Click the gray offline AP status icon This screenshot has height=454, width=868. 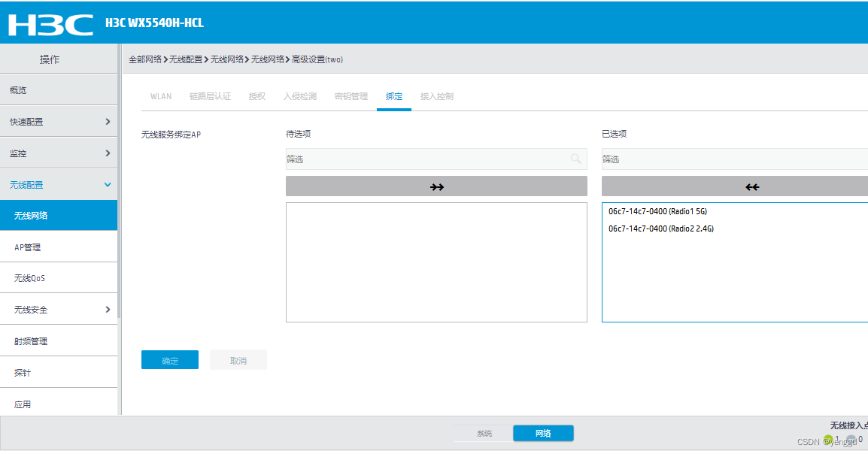(851, 437)
